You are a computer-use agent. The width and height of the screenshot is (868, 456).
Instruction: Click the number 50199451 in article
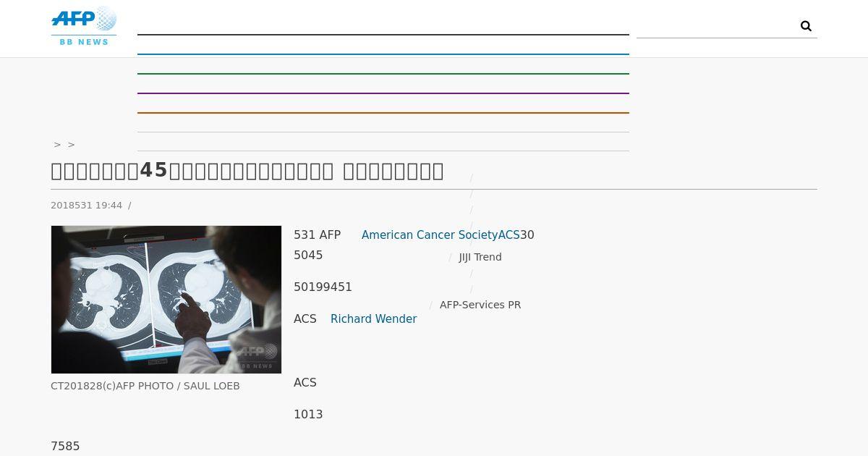pyautogui.click(x=323, y=287)
